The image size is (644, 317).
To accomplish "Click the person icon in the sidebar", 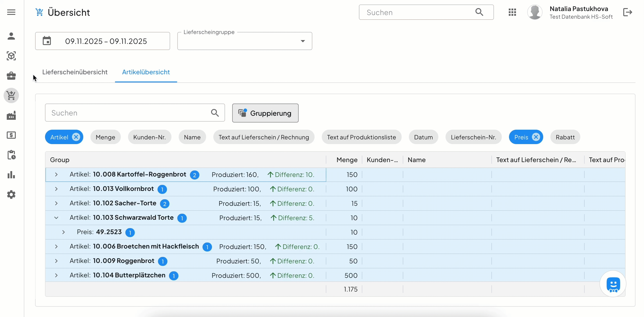I will click(11, 36).
